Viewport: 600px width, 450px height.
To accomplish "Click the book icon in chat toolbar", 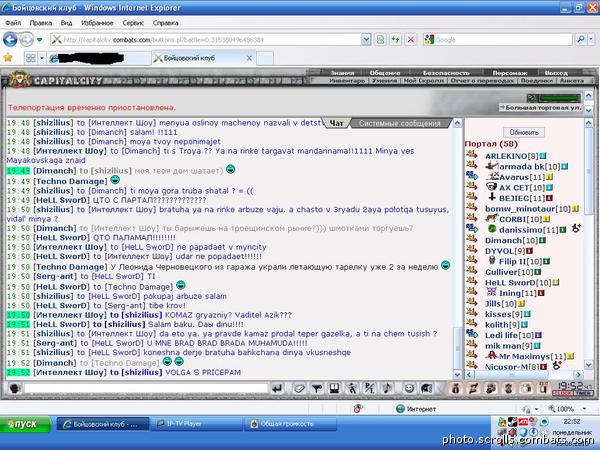I will (334, 389).
